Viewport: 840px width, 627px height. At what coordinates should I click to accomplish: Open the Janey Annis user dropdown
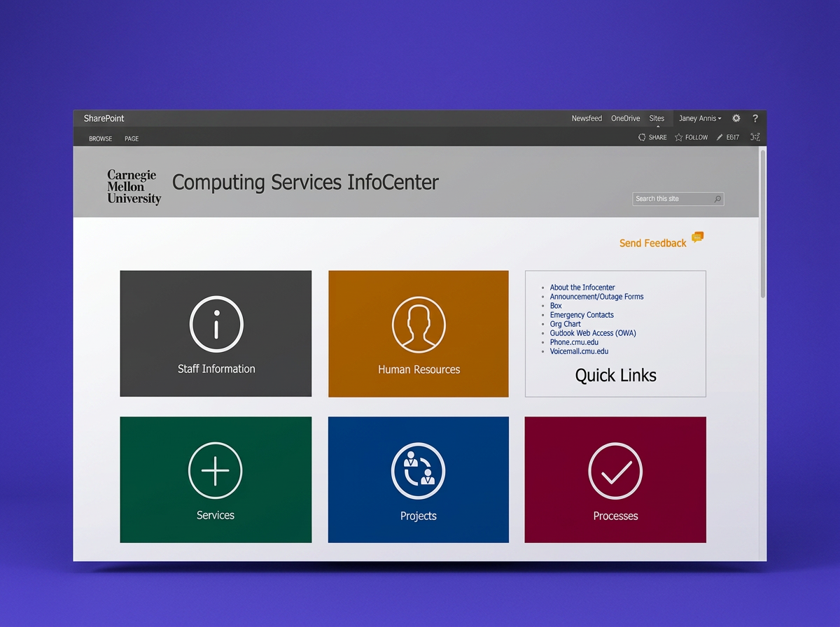pyautogui.click(x=700, y=118)
